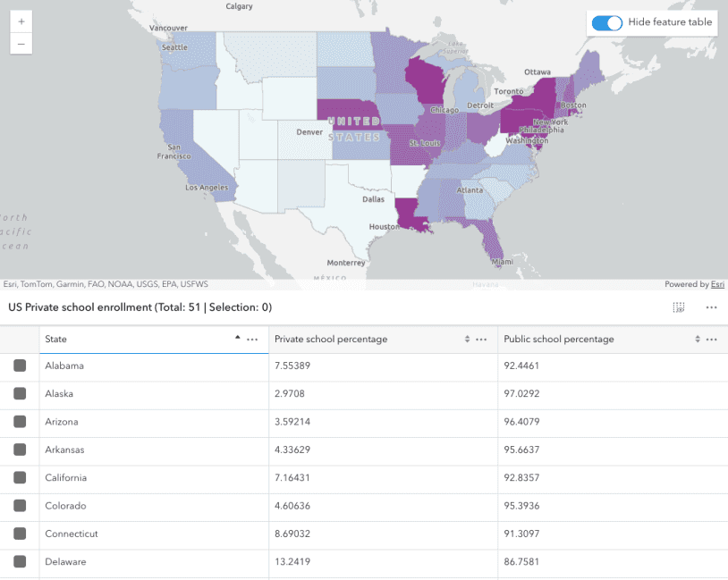
Task: Zoom in on the map
Action: 21,21
